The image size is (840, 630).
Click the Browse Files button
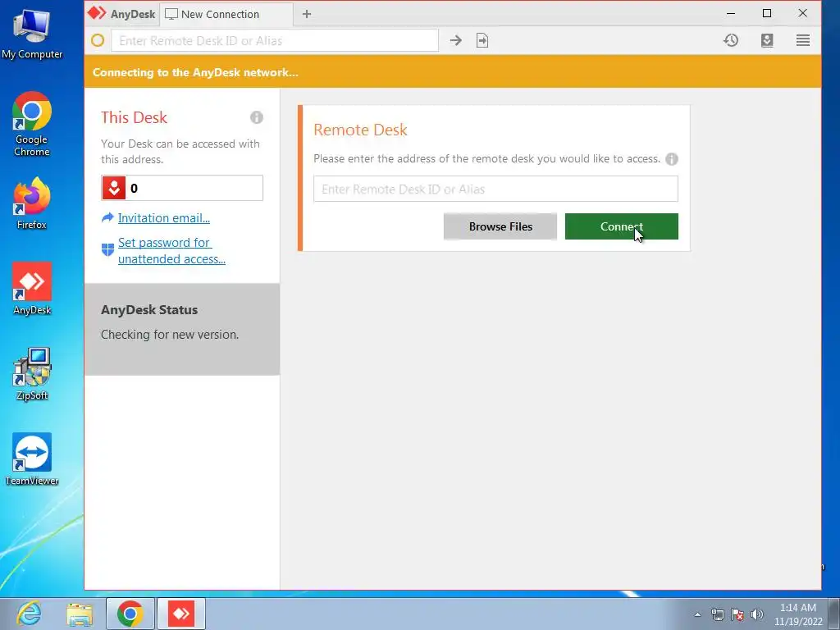(500, 226)
